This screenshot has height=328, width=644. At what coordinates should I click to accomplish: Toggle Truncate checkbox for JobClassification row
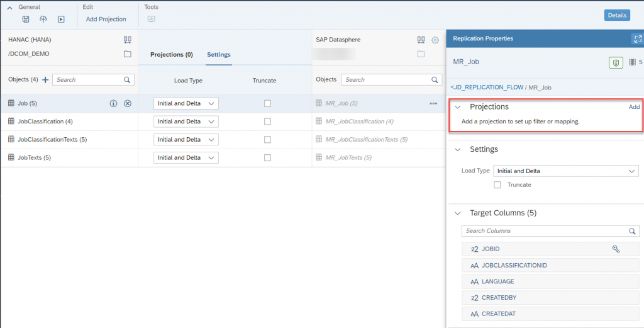point(267,122)
